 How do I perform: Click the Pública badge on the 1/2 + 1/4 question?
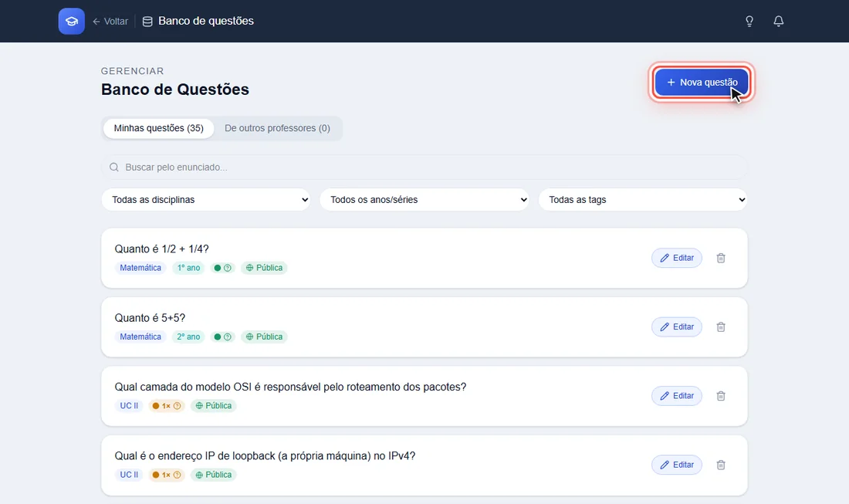coord(264,268)
